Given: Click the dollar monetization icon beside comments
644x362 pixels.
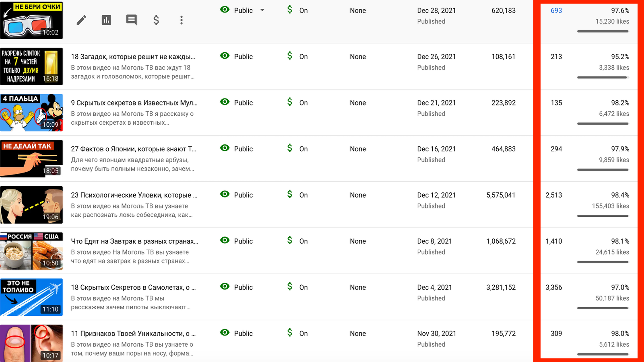Looking at the screenshot, I should pos(156,20).
